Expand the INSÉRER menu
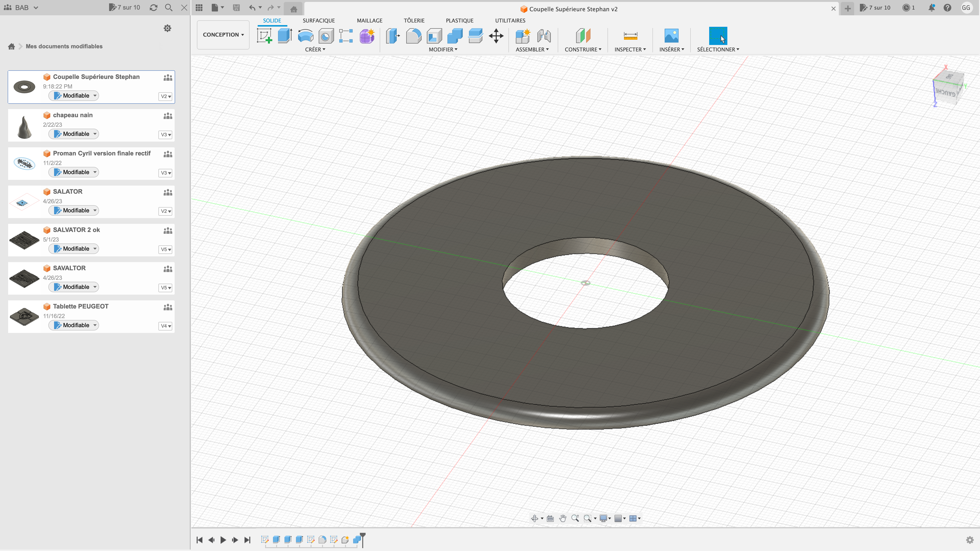Image resolution: width=980 pixels, height=551 pixels. (671, 50)
